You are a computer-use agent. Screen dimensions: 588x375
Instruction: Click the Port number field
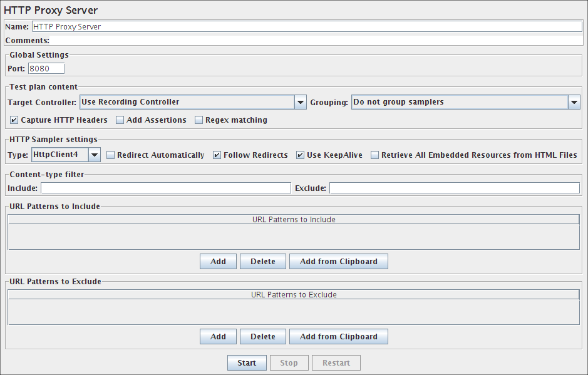point(46,69)
